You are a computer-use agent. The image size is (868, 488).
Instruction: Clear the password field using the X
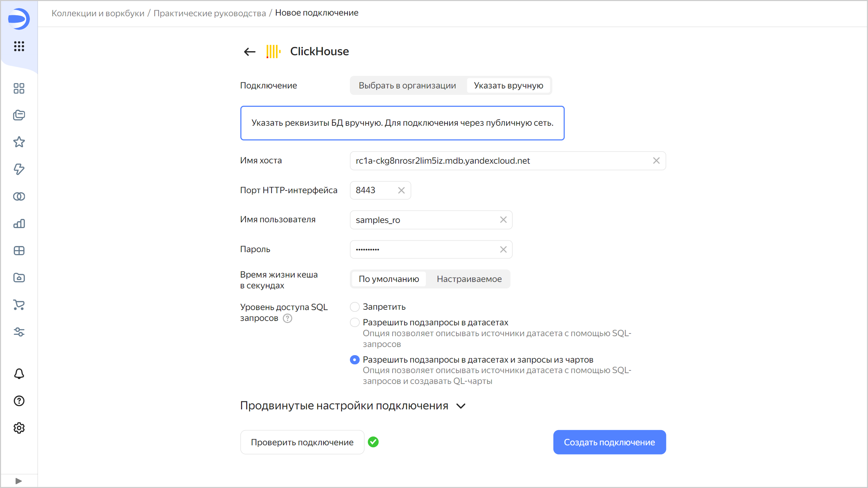[503, 249]
